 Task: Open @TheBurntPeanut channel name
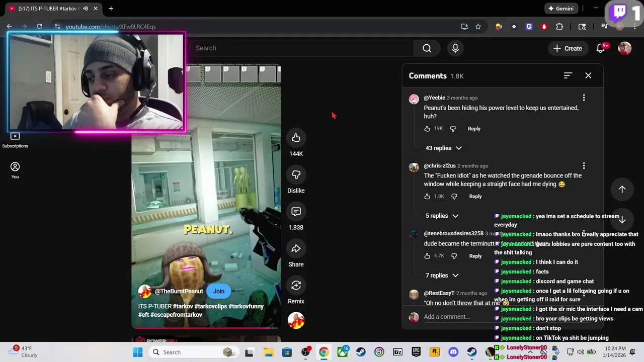(x=179, y=291)
